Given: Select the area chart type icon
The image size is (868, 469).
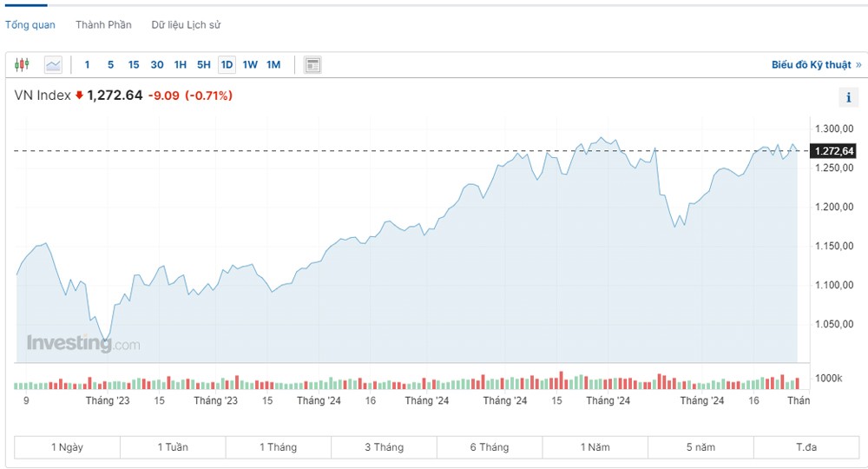Looking at the screenshot, I should coord(53,64).
